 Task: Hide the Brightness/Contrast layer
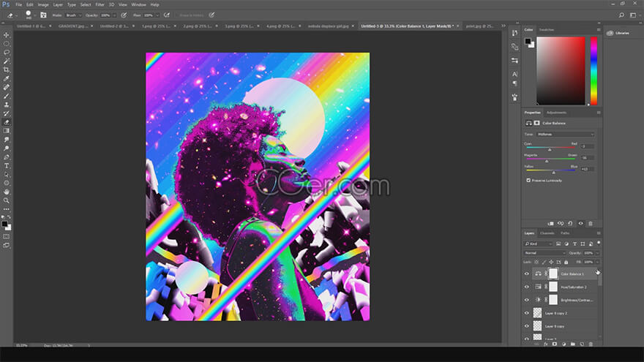coord(527,300)
